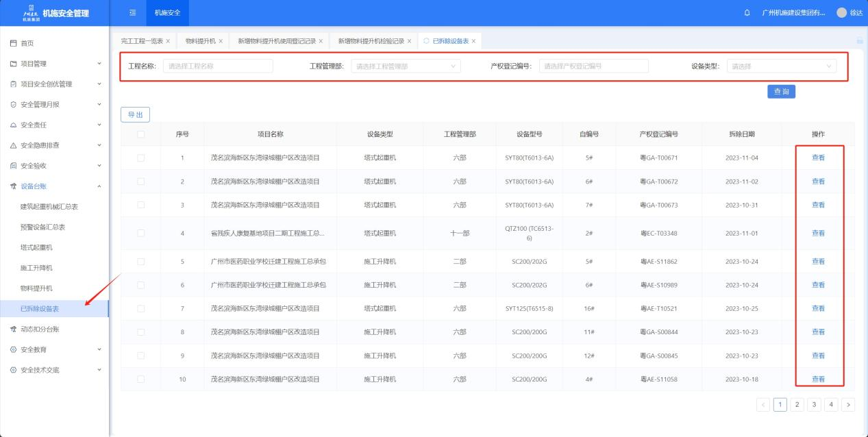
Task: Click the sidebar collapse hamburger icon
Action: pos(132,13)
